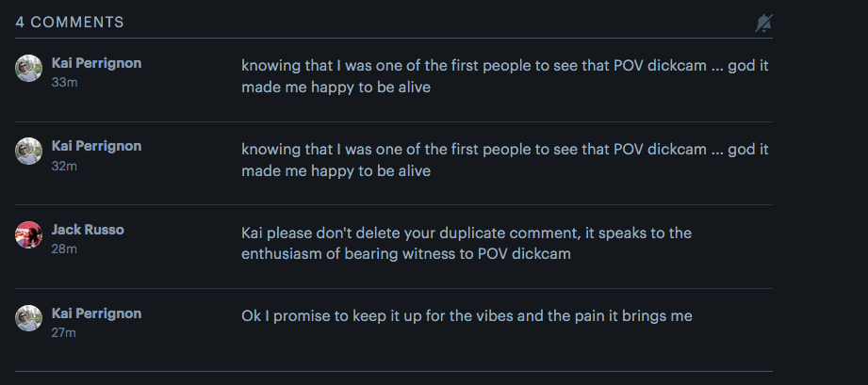Open Jack Russo's profile picture
The width and height of the screenshot is (868, 385).
pos(29,235)
